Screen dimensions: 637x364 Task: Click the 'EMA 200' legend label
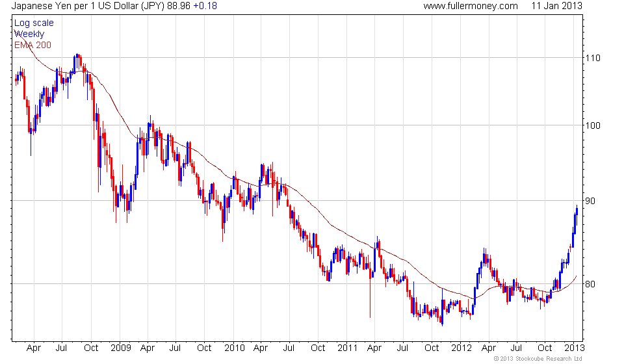pyautogui.click(x=33, y=45)
